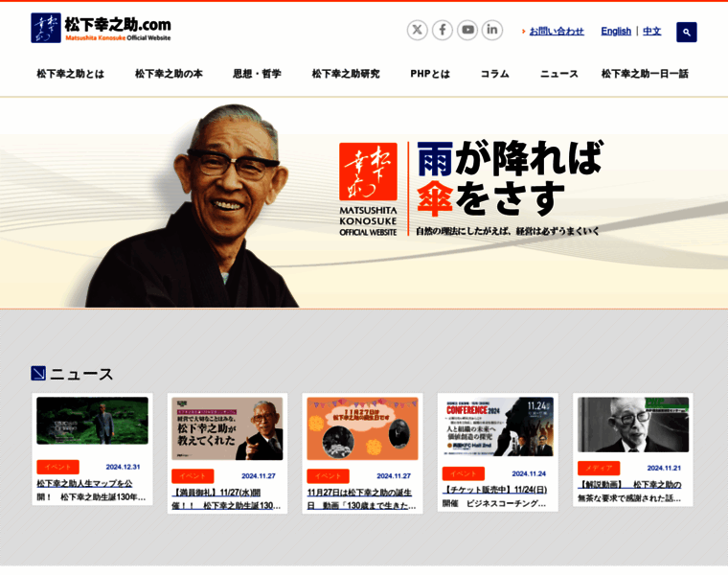Open the 松下幸之助の本 menu
The image size is (728, 575).
169,74
